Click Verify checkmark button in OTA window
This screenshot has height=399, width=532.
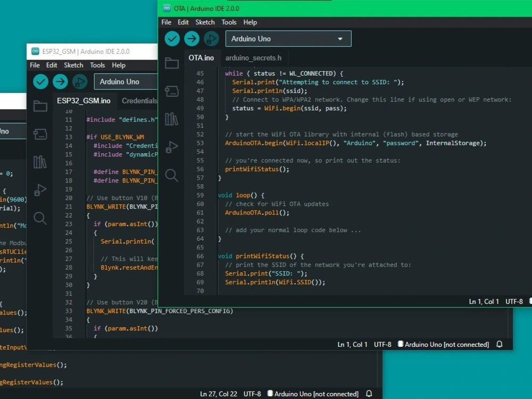(172, 39)
